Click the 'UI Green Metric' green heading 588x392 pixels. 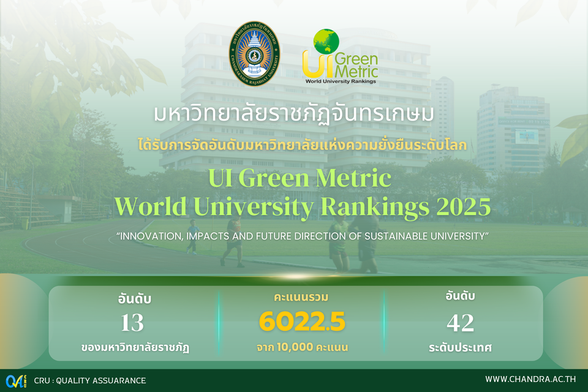coord(299,178)
